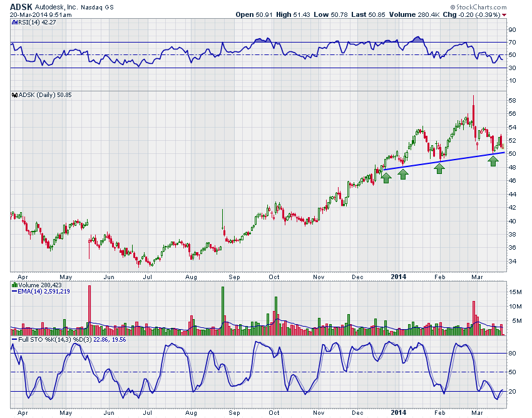
Task: Click the 70 overbought level on RSI axis
Action: [x=512, y=43]
